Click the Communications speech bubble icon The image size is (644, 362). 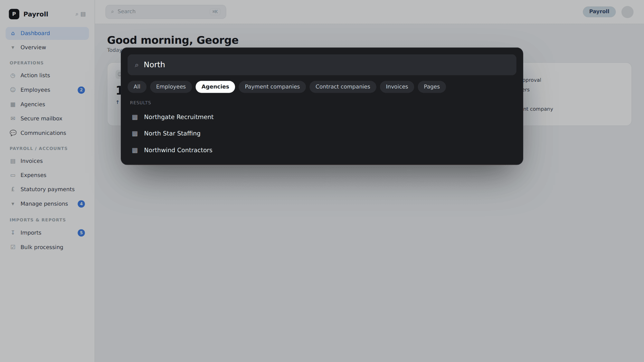(13, 133)
